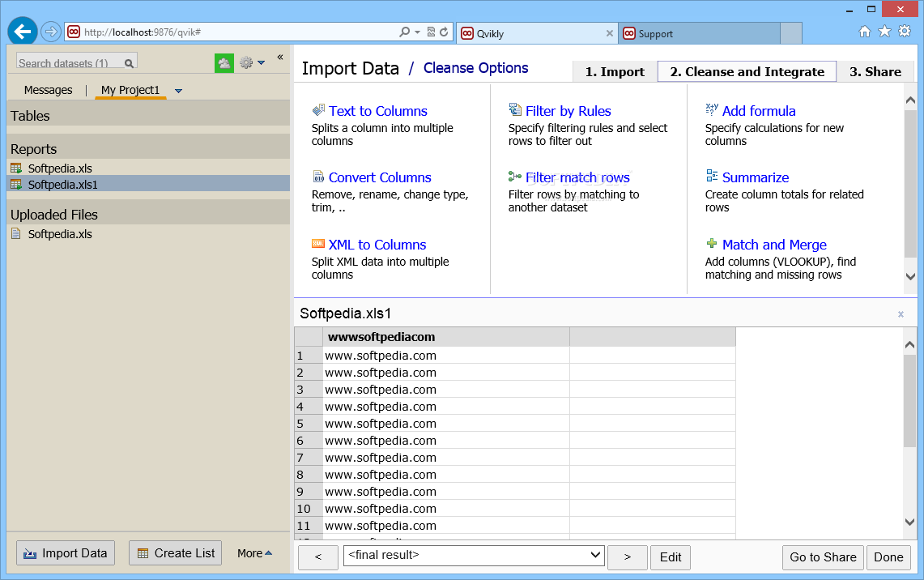The image size is (924, 580).
Task: Click the Match and Merge plus icon
Action: click(x=712, y=244)
